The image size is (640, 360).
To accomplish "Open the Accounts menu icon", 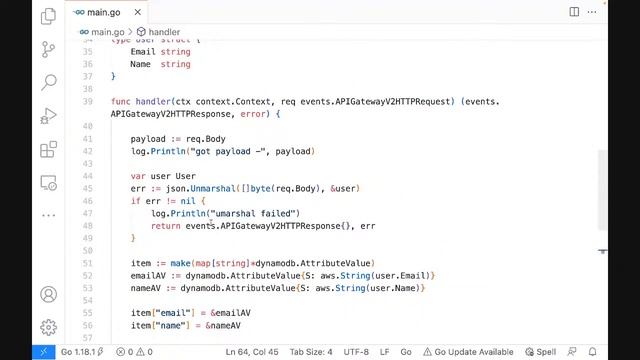I will click(x=48, y=294).
